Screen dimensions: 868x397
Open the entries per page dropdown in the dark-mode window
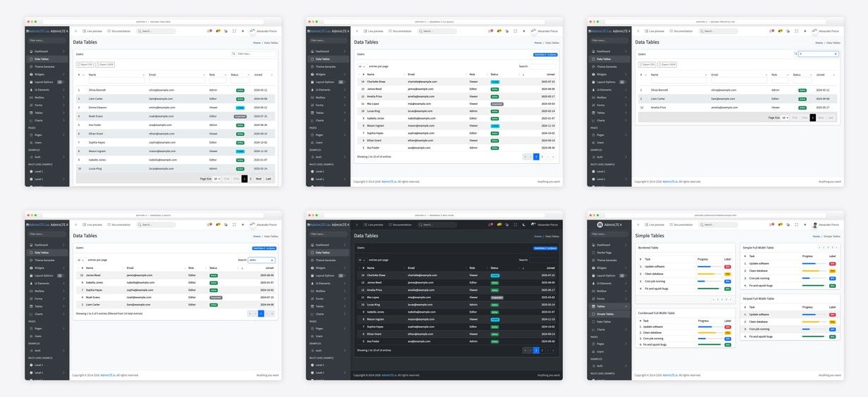point(362,260)
